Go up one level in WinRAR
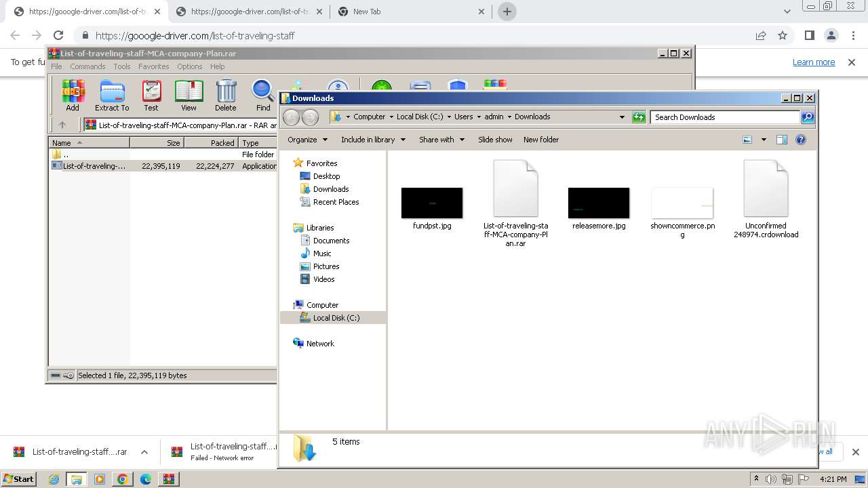Viewport: 868px width, 488px height. 62,125
